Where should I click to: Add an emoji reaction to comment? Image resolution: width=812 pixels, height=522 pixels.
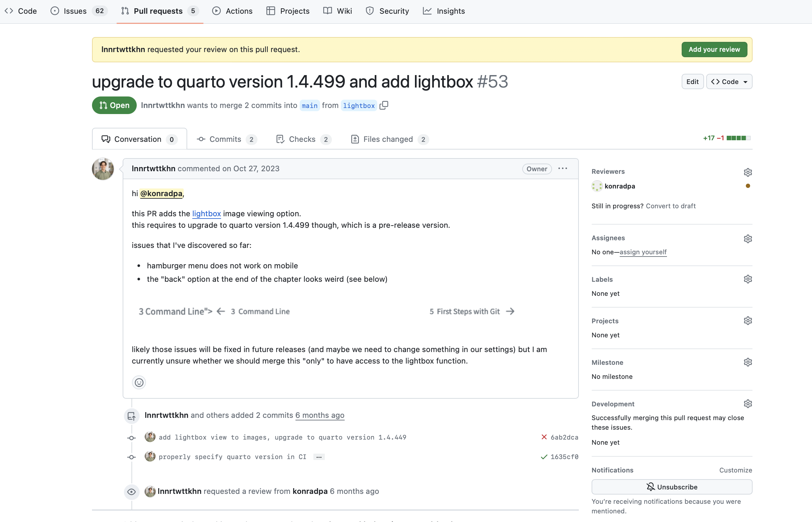tap(139, 383)
